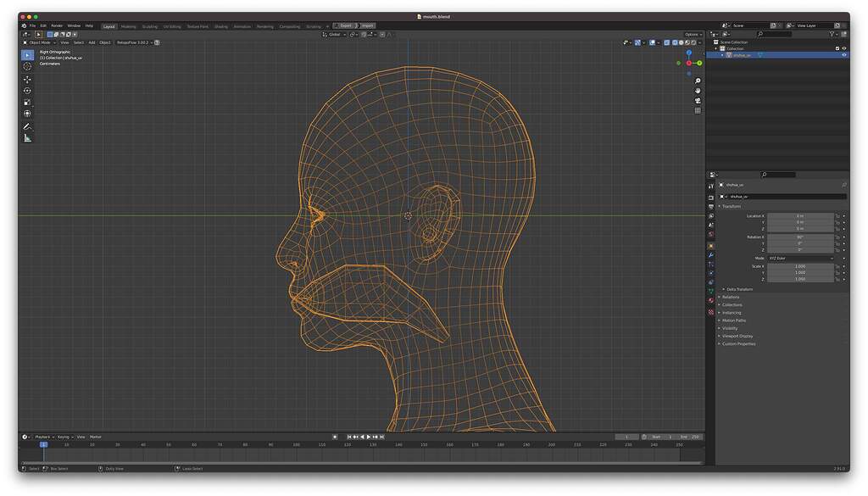Switch to Rendered viewport shading icon

[693, 42]
